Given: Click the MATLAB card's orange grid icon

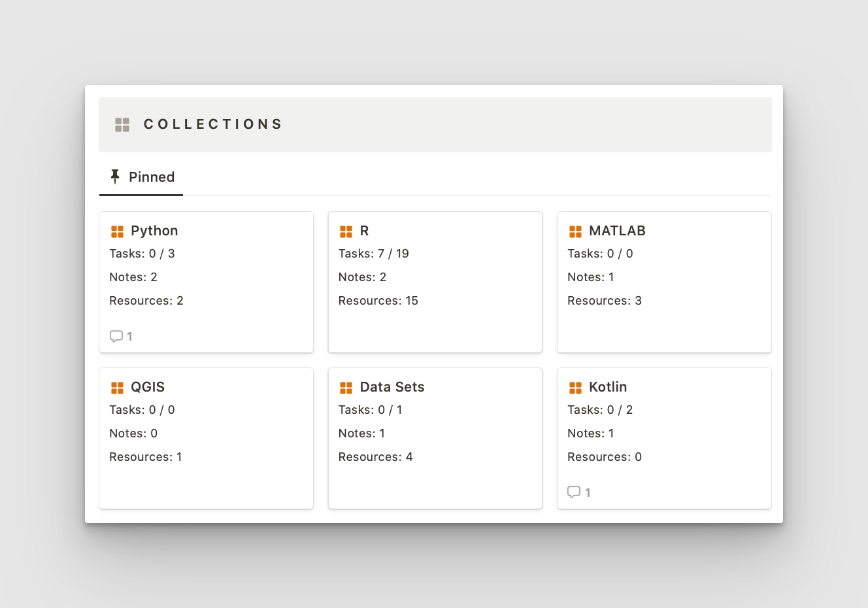Looking at the screenshot, I should click(x=575, y=231).
